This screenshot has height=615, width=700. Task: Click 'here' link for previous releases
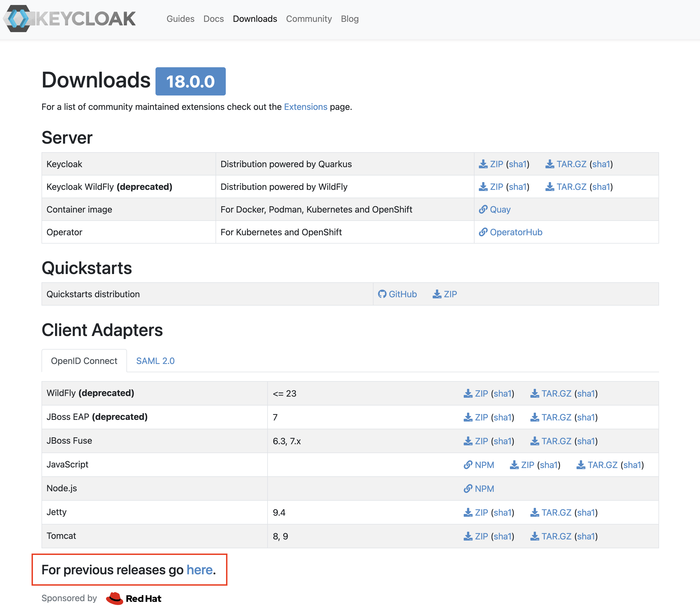199,570
